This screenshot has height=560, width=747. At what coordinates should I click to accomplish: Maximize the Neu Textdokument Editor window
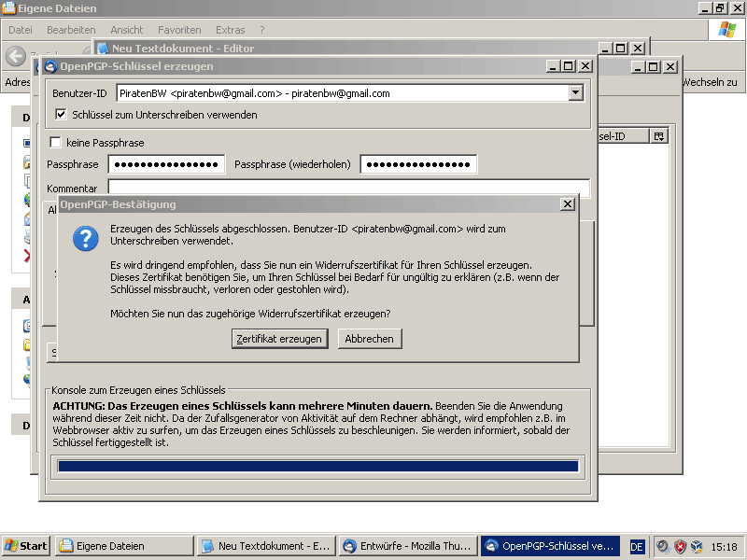coord(620,49)
